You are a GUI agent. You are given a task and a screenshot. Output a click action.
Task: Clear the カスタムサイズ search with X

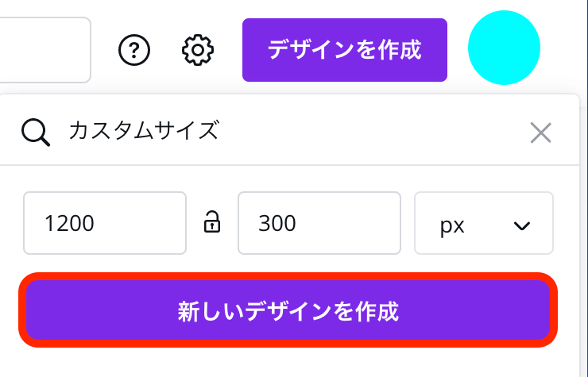click(x=540, y=132)
